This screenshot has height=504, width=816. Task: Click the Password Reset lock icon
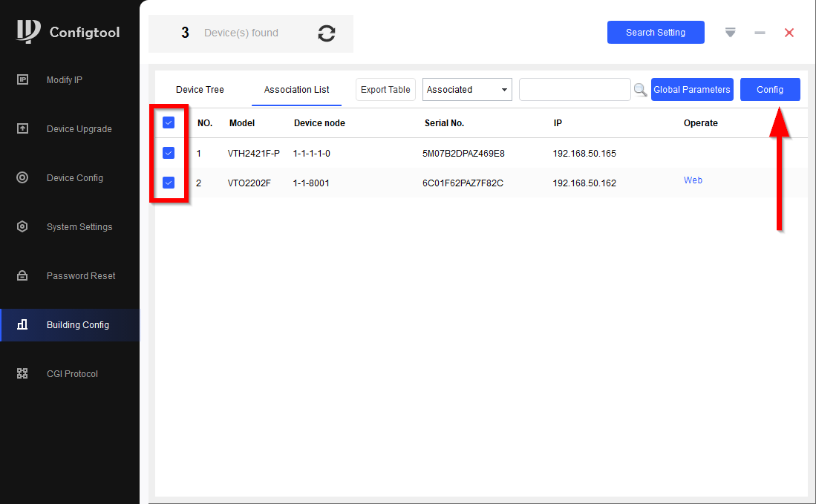22,275
